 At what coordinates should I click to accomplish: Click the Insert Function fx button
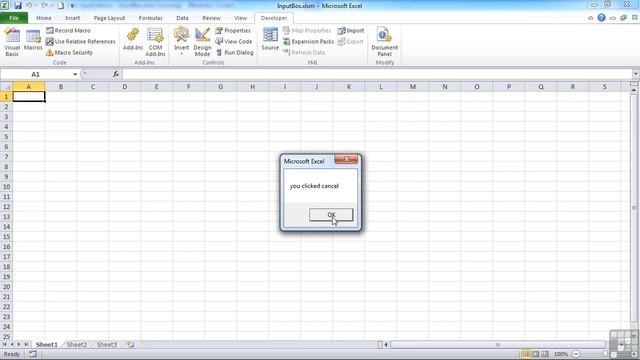click(x=116, y=74)
